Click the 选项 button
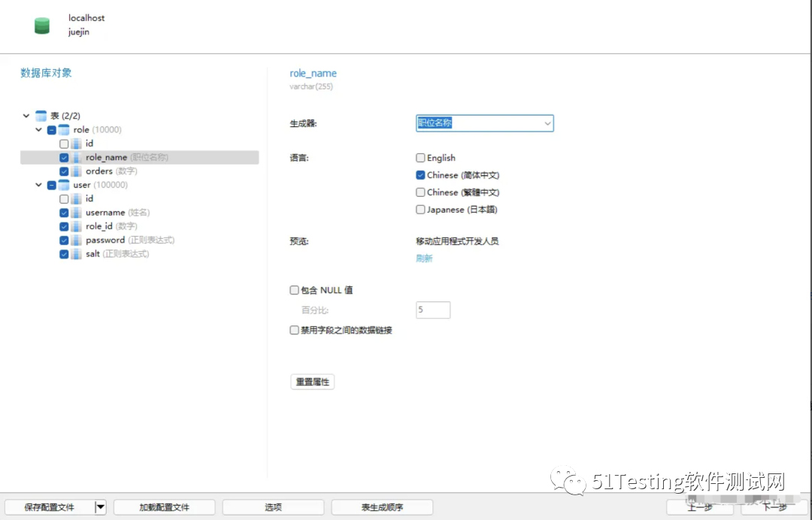Screen dimensions: 812x520 tap(272, 507)
